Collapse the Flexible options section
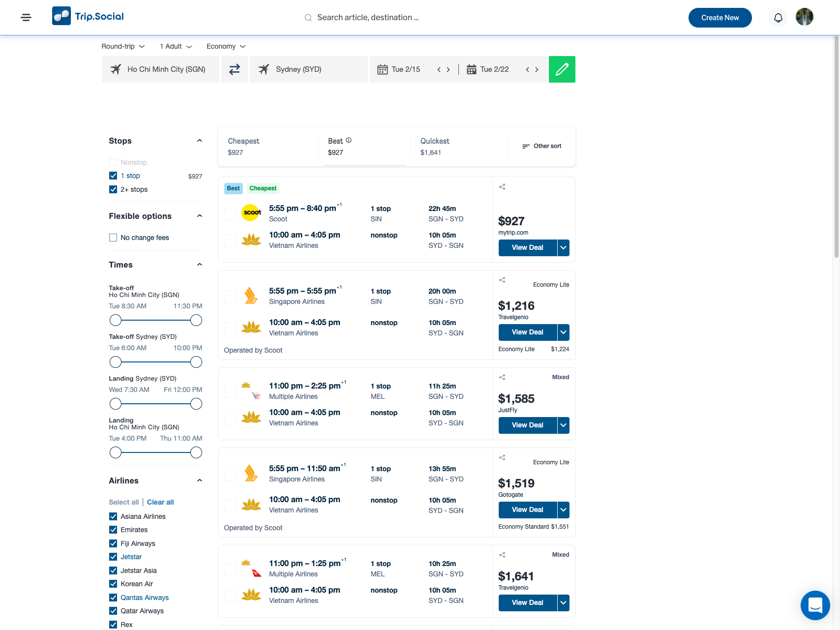840x630 pixels. point(200,216)
